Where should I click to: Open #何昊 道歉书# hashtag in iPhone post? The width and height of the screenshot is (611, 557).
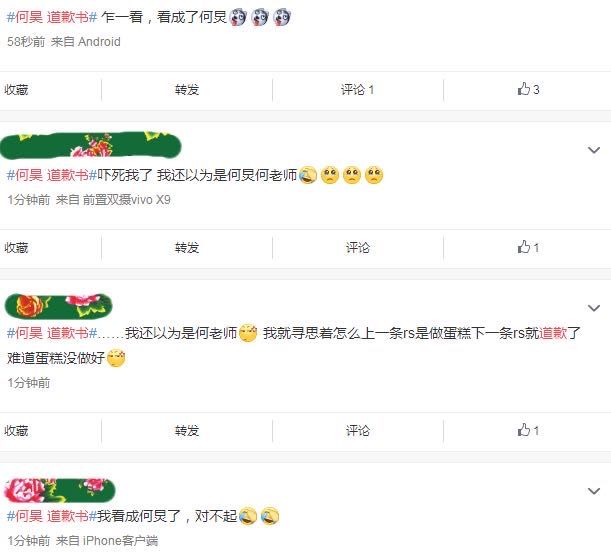52,516
